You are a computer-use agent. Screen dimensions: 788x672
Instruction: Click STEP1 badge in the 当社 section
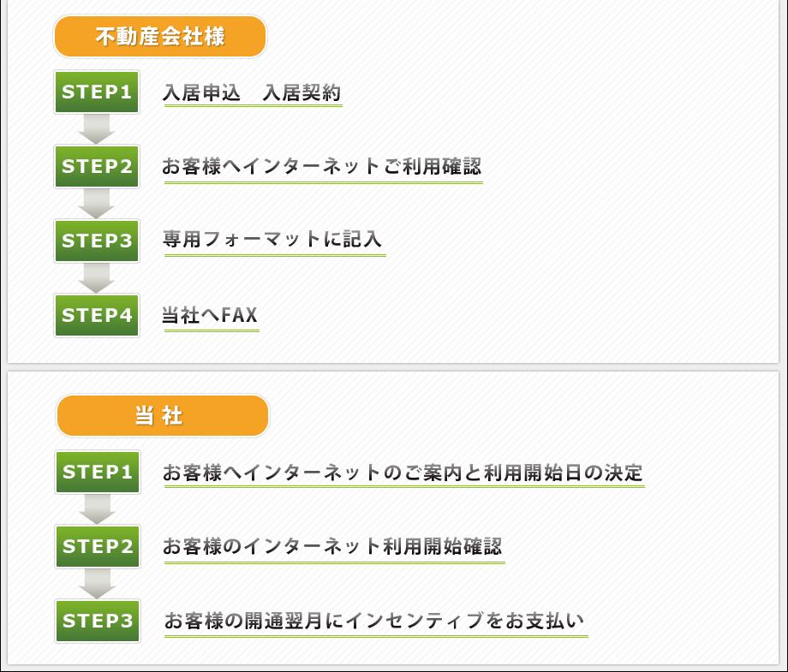click(98, 473)
